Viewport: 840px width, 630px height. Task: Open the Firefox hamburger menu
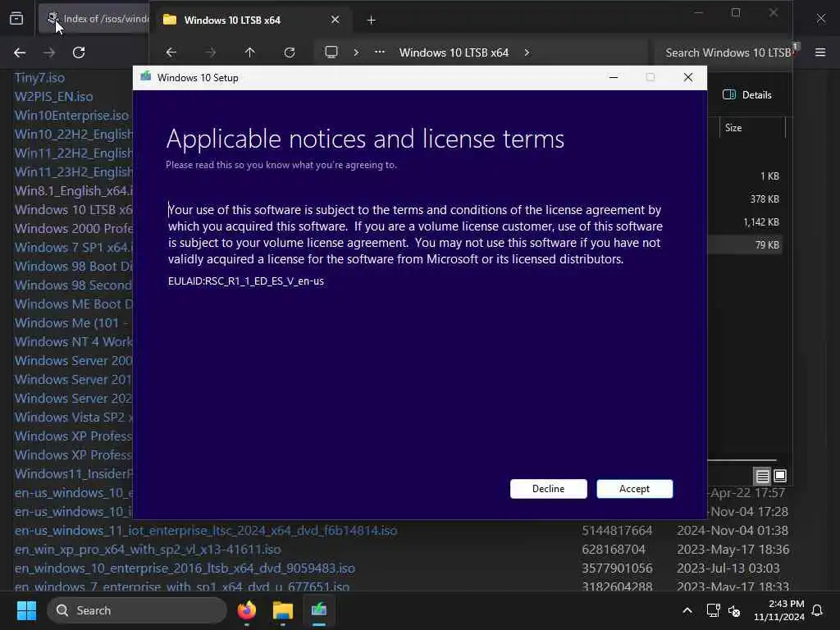pyautogui.click(x=819, y=52)
